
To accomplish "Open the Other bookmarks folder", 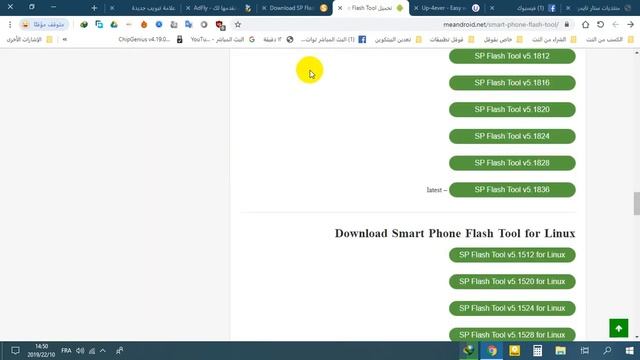I will coord(29,40).
